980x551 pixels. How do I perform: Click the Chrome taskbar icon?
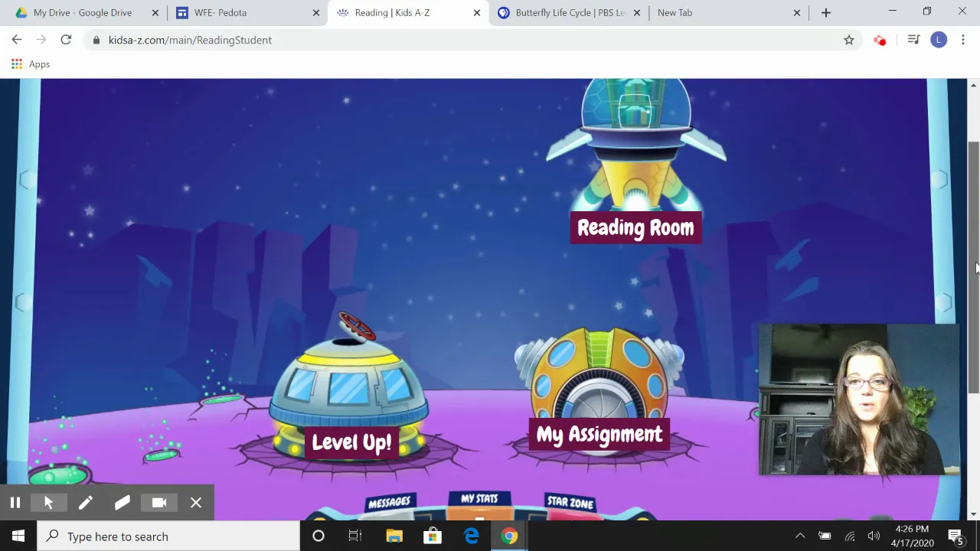coord(509,536)
